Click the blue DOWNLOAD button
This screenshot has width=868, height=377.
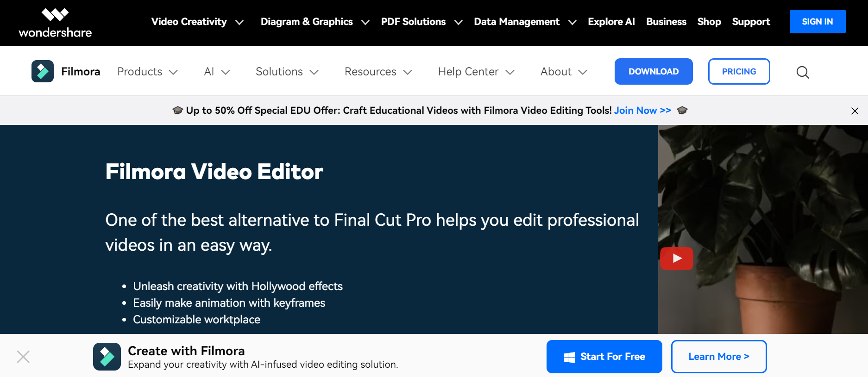pyautogui.click(x=654, y=71)
